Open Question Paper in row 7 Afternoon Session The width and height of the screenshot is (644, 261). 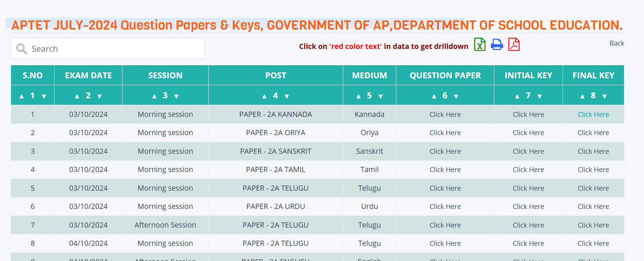tap(445, 225)
